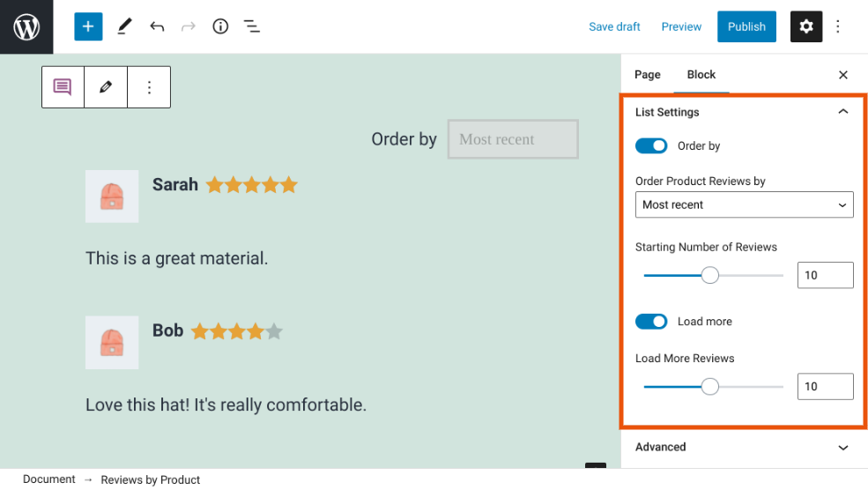
Task: Turn off the Load more toggle
Action: tap(651, 322)
